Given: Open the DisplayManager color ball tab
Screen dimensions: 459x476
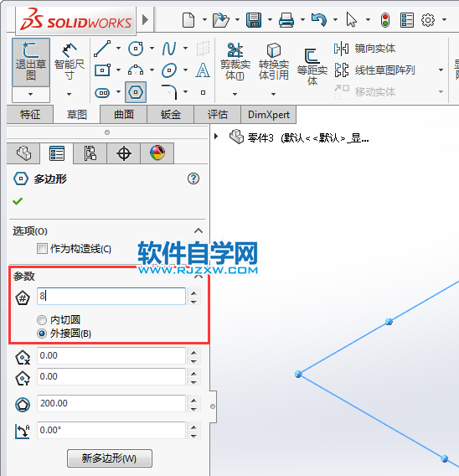Looking at the screenshot, I should click(x=157, y=153).
